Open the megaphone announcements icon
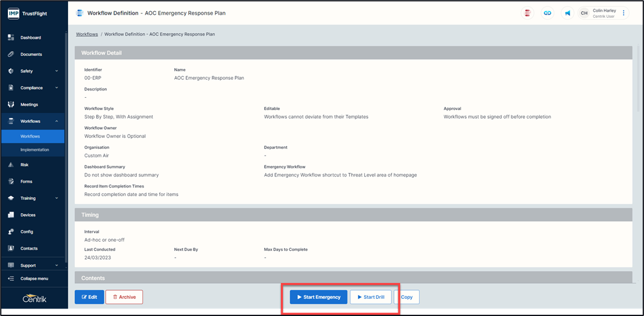 click(x=568, y=13)
